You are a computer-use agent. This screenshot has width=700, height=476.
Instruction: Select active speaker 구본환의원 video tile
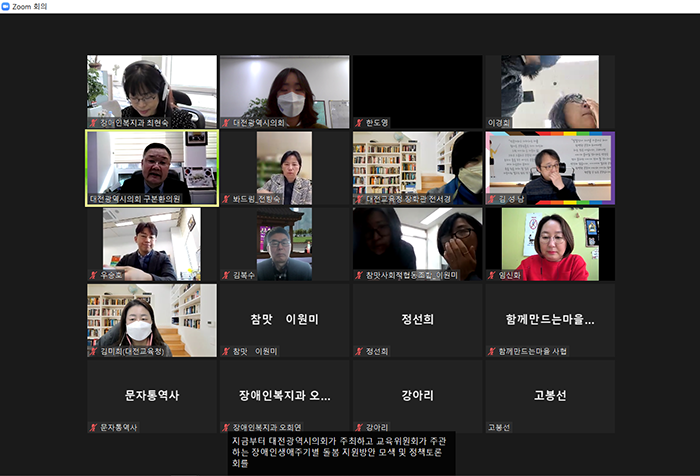pos(151,168)
